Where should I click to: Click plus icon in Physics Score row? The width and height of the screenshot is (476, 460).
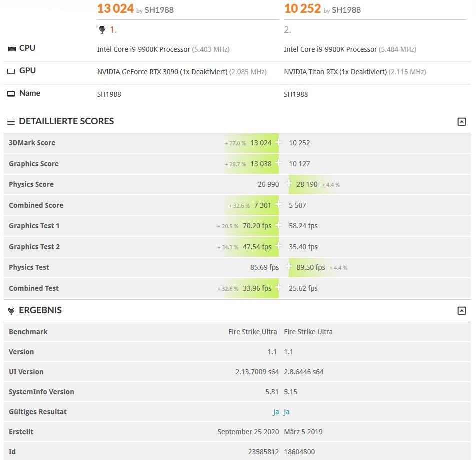(289, 183)
